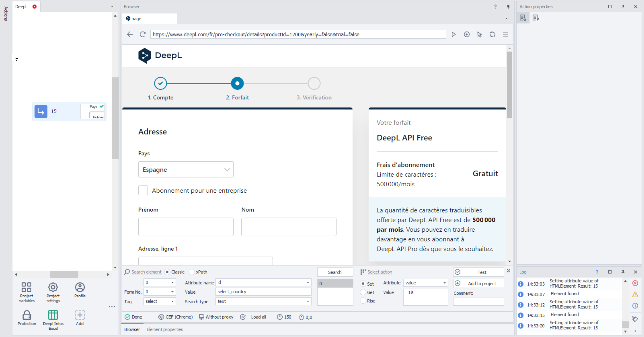This screenshot has height=337, width=644.
Task: Go back in the embedded browser
Action: pyautogui.click(x=130, y=34)
